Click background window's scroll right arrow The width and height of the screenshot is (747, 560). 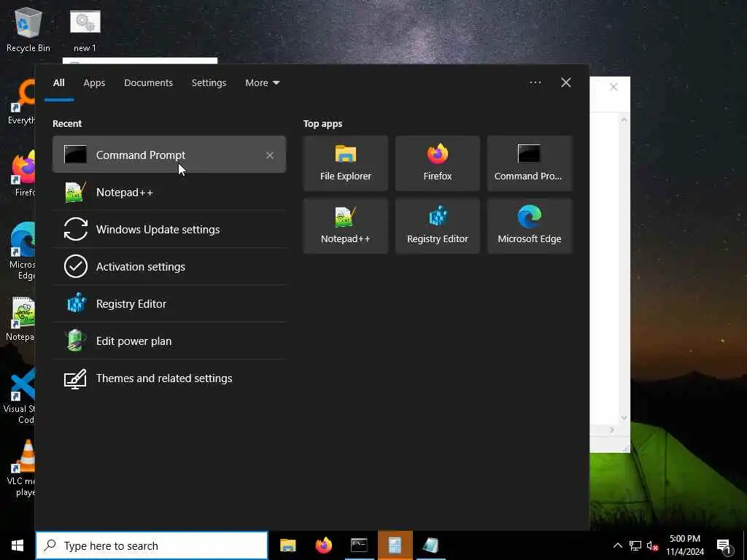[612, 430]
